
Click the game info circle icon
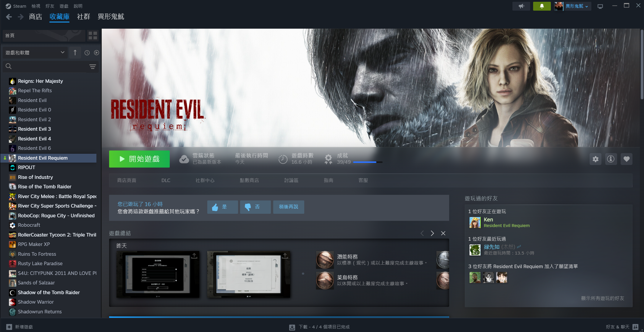click(611, 159)
